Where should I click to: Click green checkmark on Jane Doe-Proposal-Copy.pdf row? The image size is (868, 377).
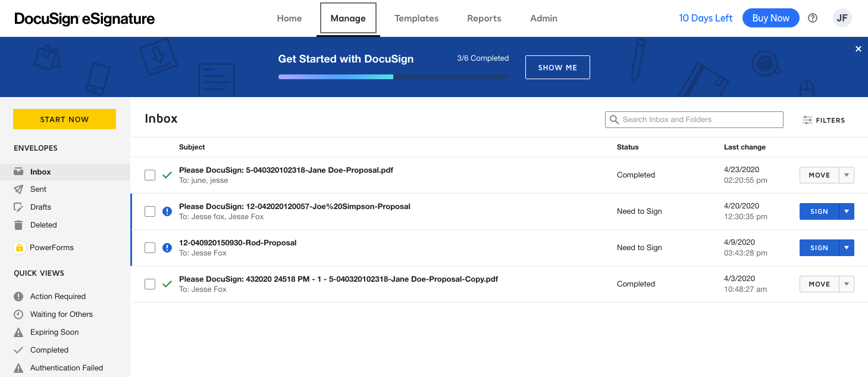(x=167, y=284)
